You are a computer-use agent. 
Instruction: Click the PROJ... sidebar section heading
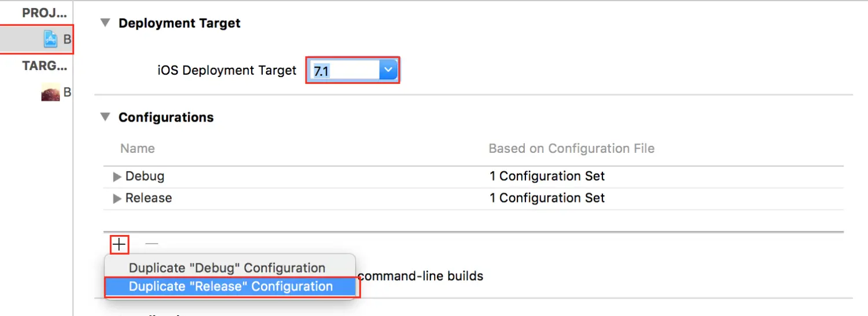point(46,13)
